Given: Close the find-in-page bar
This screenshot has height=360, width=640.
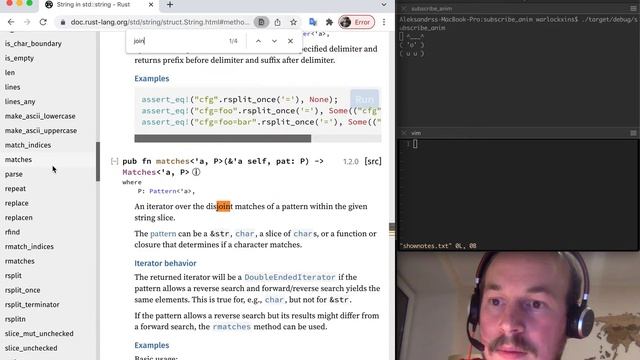Looking at the screenshot, I should coord(290,41).
